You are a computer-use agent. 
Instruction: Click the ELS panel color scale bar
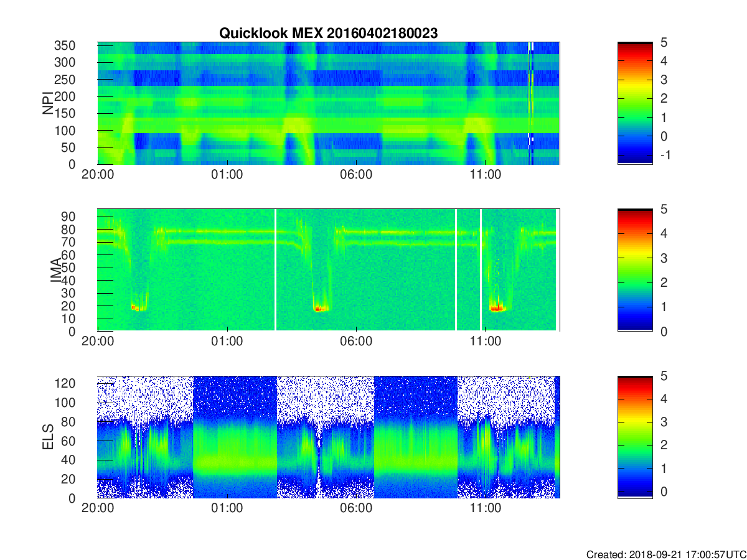(x=635, y=437)
